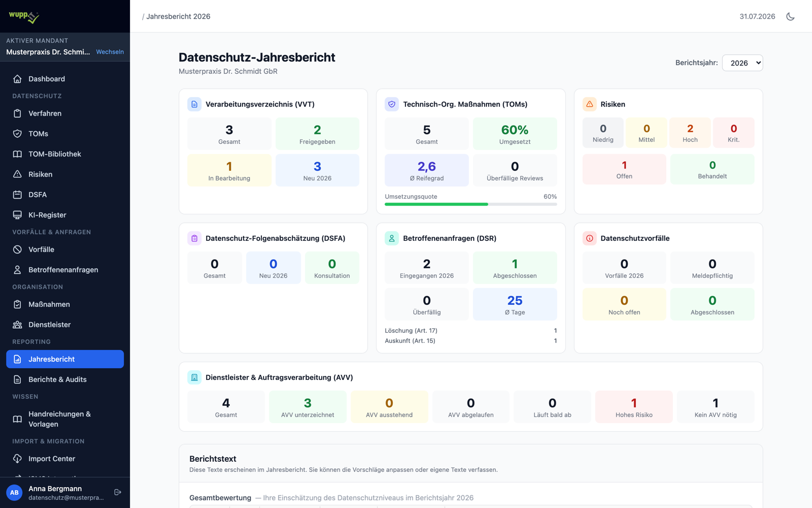Click the monitor icon beside KI-Register
This screenshot has height=508, width=812.
point(17,215)
